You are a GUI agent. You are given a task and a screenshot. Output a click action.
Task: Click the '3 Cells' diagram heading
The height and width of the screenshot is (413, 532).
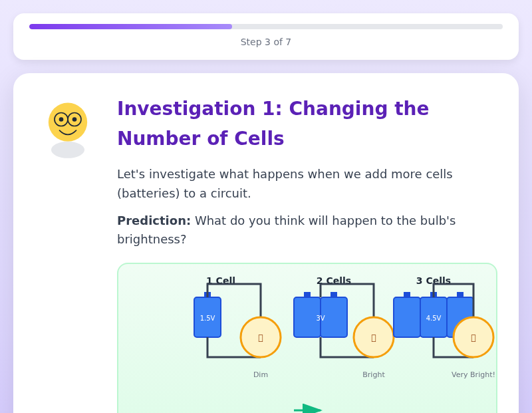tap(434, 281)
